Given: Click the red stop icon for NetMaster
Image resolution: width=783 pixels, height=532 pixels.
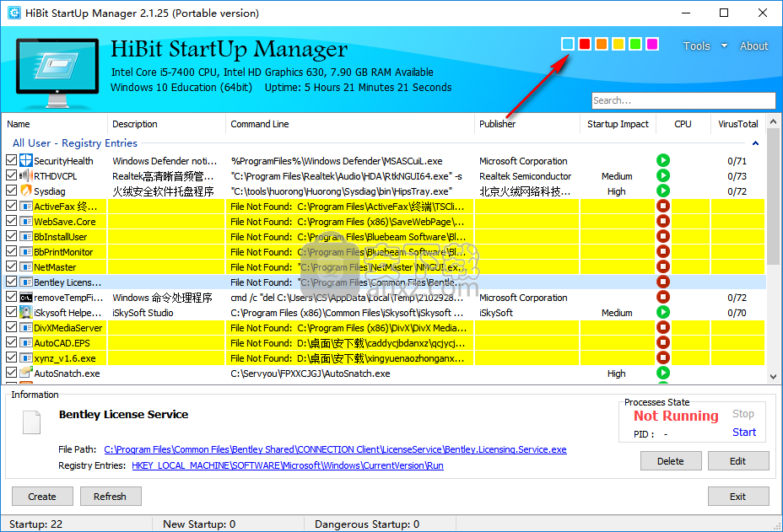Looking at the screenshot, I should click(662, 266).
